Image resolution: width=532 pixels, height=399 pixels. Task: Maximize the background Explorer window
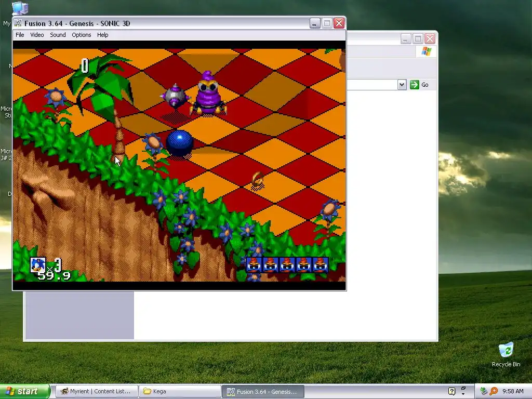(x=418, y=39)
